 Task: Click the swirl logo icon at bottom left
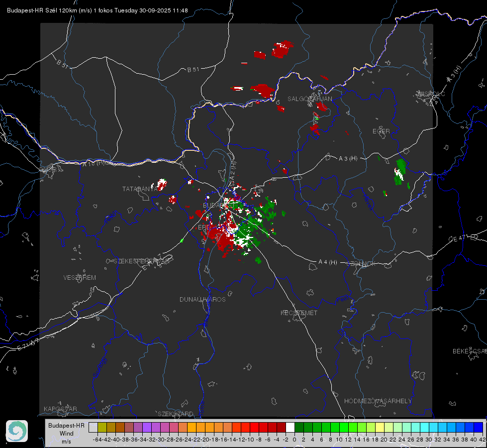(x=17, y=431)
